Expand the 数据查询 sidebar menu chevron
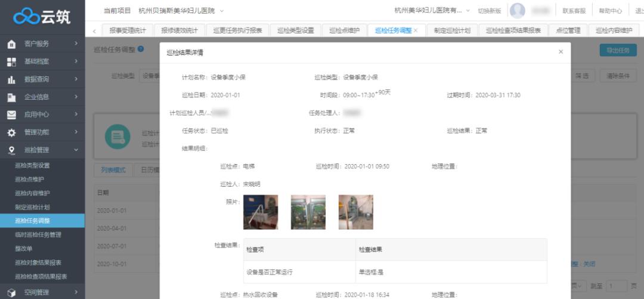The image size is (644, 299). (x=76, y=79)
